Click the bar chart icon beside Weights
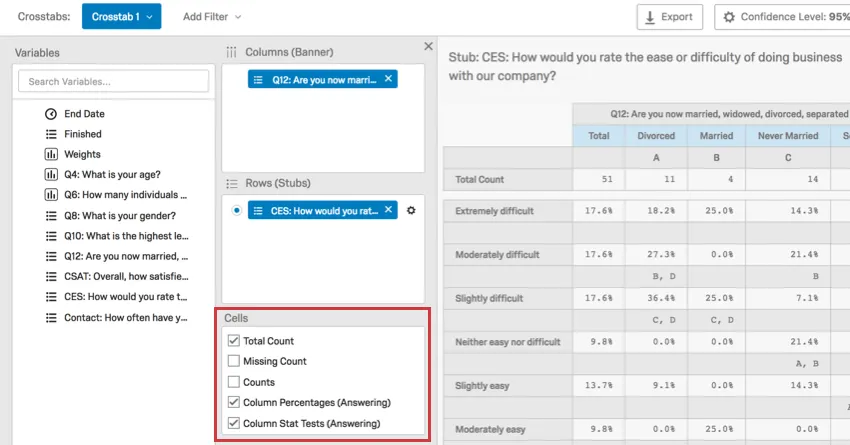 (x=51, y=154)
